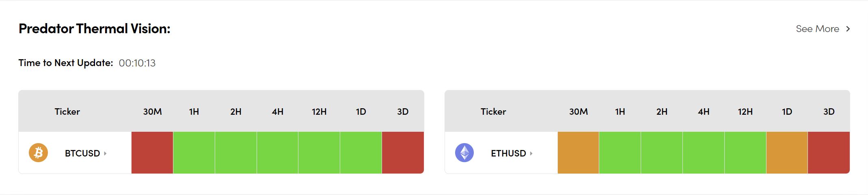This screenshot has height=195, width=868.
Task: Click the BTC table Ticker column header
Action: click(x=67, y=111)
